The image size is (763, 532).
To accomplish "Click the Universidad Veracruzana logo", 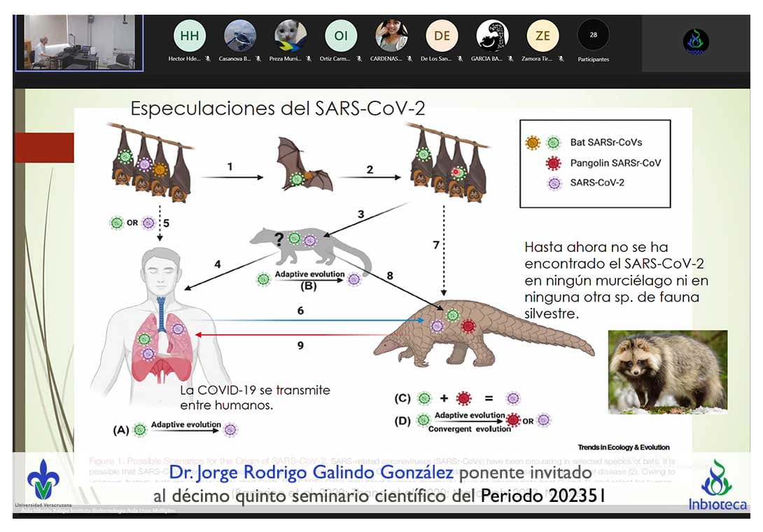I will [x=43, y=483].
